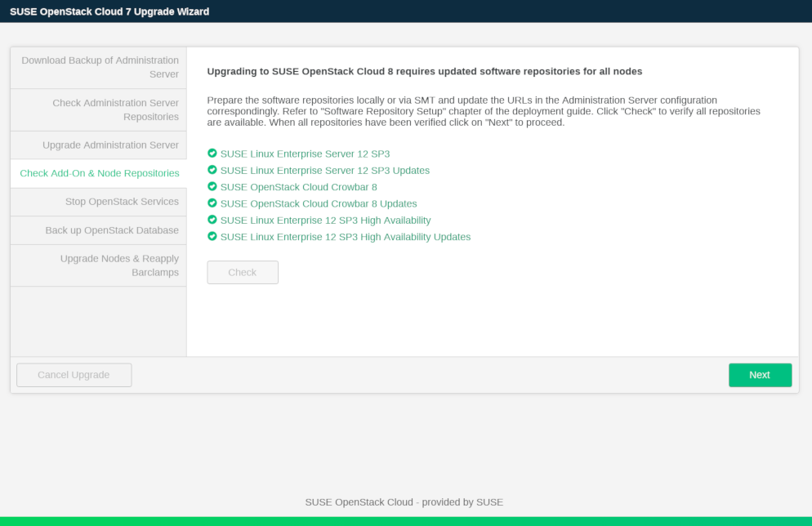Click the SUSE OpenStack Cloud 7 Upgrade Wizard title
812x526 pixels.
point(109,11)
